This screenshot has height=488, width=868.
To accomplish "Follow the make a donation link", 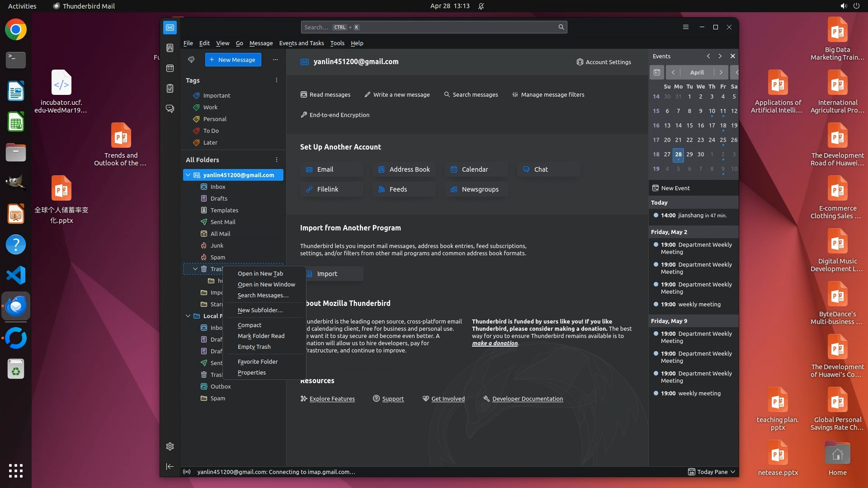I will (495, 343).
